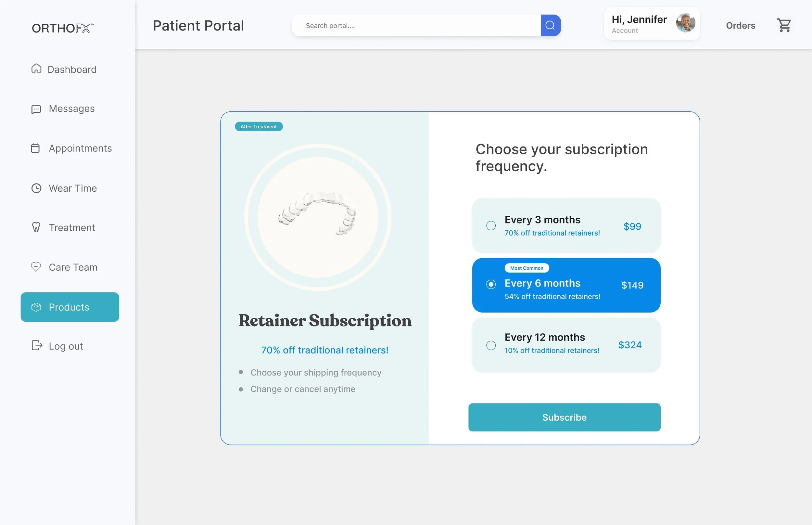
Task: Click the OrthoFX logo
Action: [63, 28]
